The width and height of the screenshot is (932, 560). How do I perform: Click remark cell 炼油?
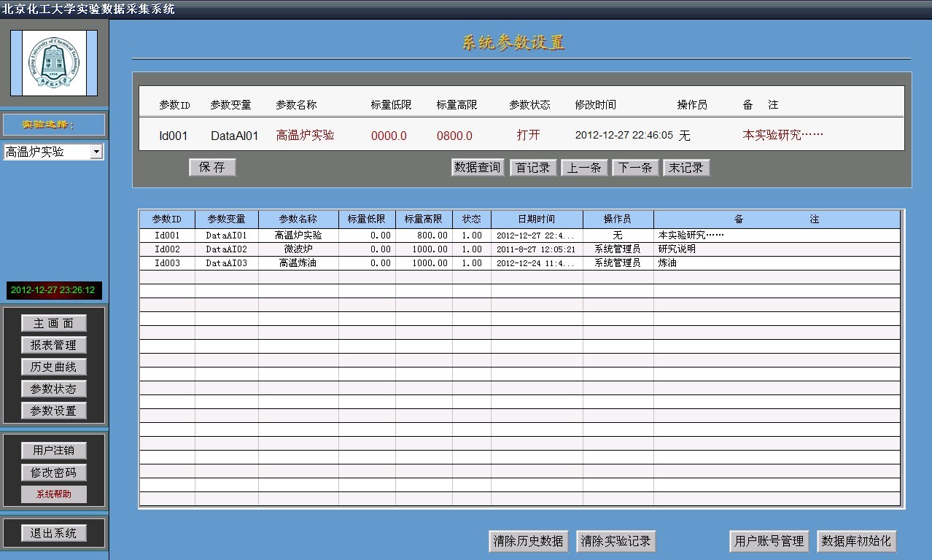tap(777, 263)
